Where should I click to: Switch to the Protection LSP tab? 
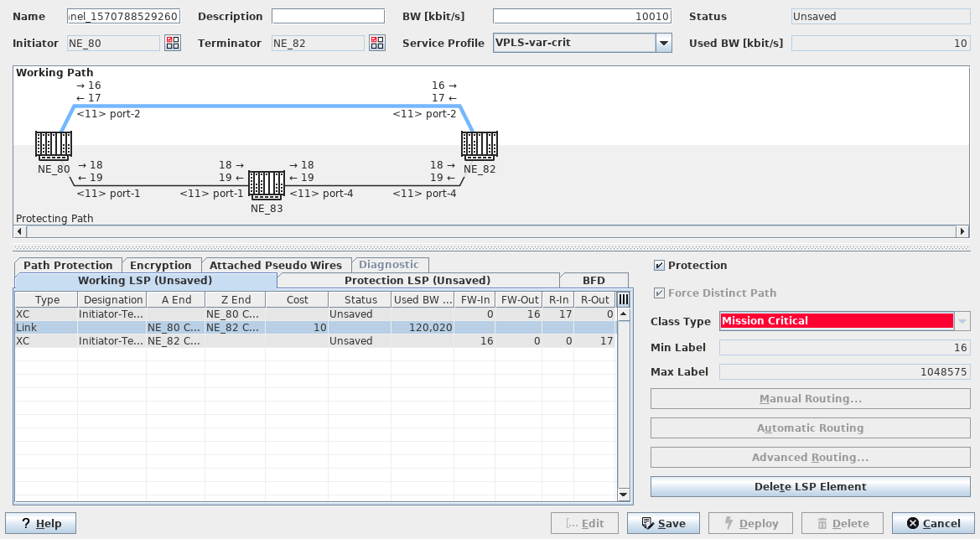point(417,281)
